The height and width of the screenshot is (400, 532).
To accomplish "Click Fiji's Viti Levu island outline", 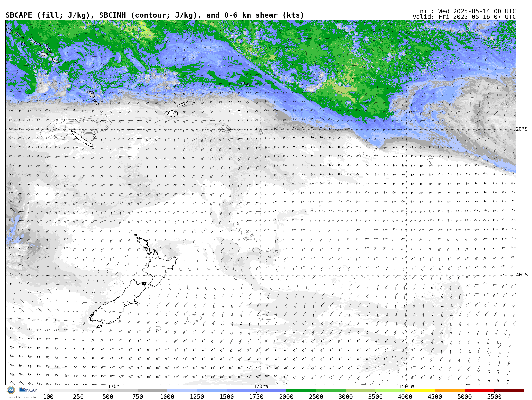I will tap(173, 113).
